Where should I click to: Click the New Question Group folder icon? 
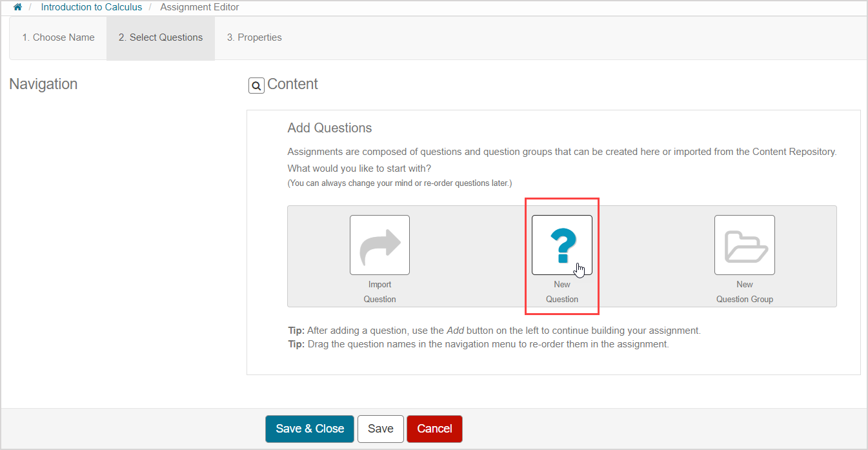coord(744,245)
